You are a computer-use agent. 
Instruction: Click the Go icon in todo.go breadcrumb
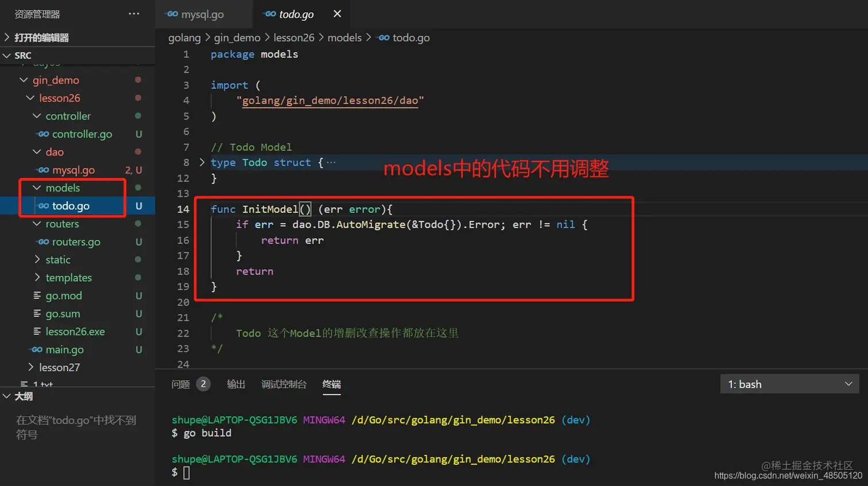(384, 38)
